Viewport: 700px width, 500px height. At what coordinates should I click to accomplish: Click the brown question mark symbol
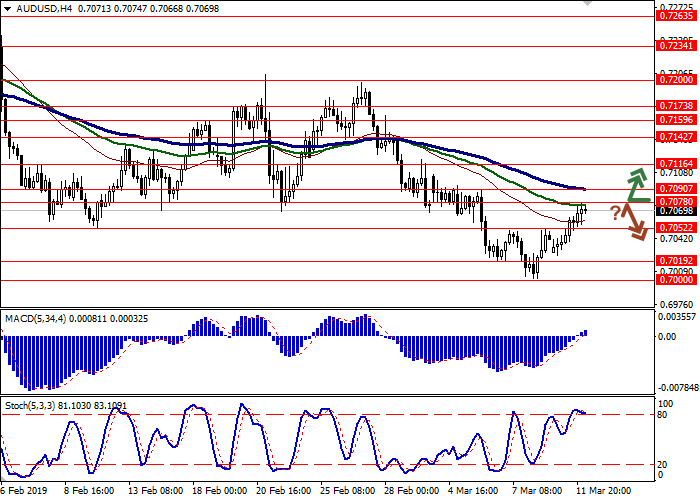click(615, 211)
